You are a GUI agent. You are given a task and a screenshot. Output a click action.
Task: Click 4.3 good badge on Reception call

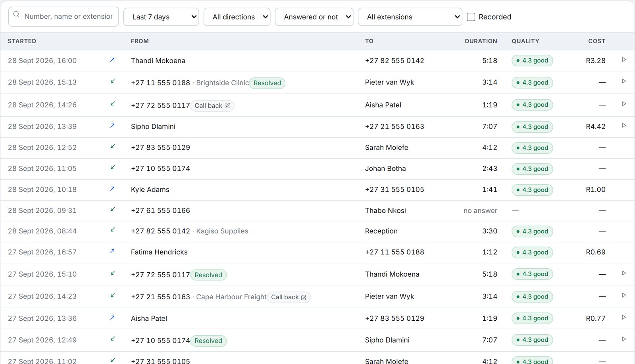[532, 231]
